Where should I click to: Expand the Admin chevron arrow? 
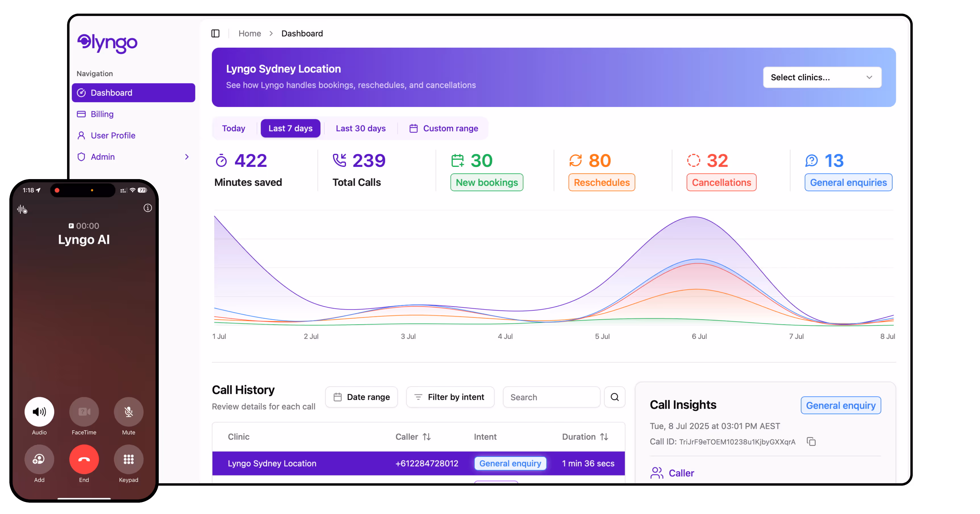pyautogui.click(x=186, y=157)
